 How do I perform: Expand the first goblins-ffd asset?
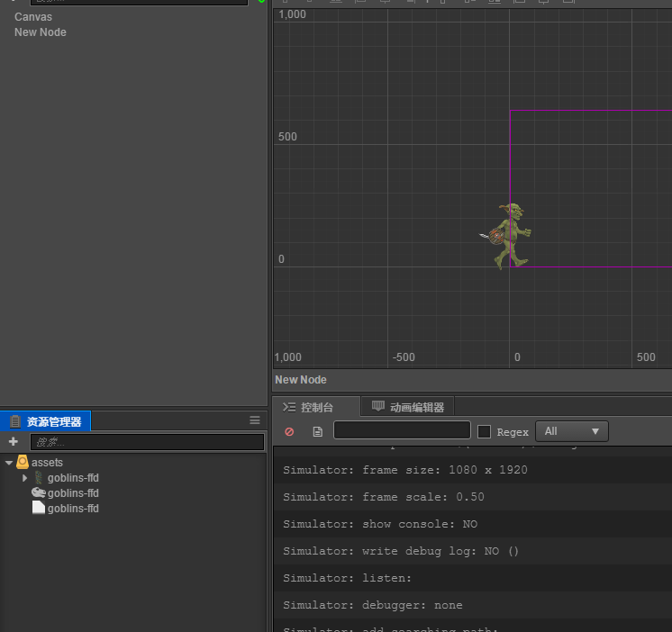[25, 478]
